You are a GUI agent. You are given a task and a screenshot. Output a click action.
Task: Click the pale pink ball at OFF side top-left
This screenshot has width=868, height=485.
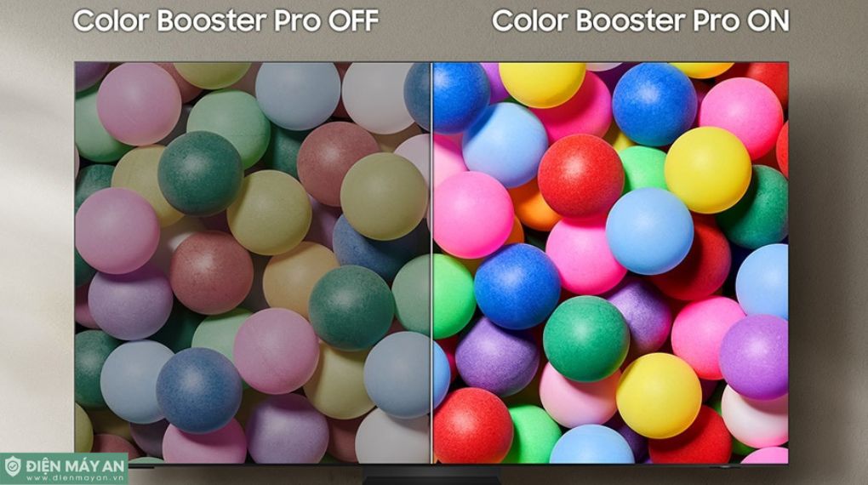click(139, 104)
